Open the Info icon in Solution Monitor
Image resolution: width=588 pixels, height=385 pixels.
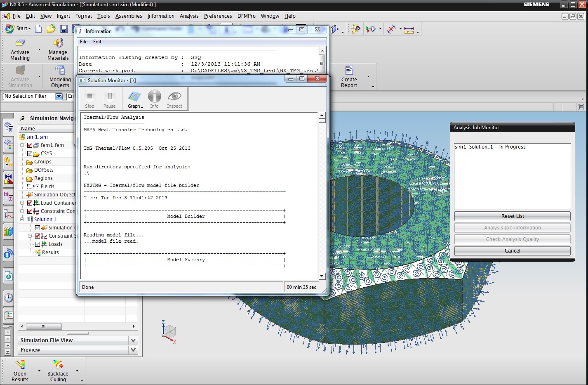pos(154,97)
